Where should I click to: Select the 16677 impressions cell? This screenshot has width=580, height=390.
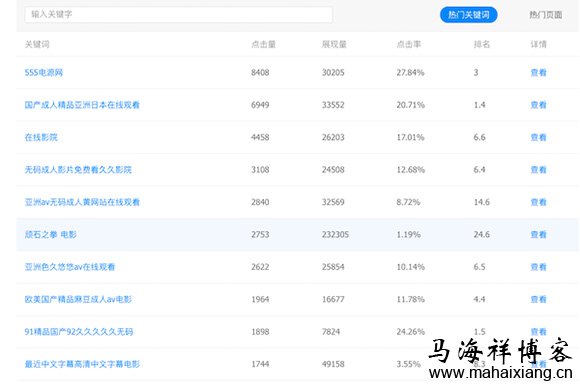click(x=333, y=299)
